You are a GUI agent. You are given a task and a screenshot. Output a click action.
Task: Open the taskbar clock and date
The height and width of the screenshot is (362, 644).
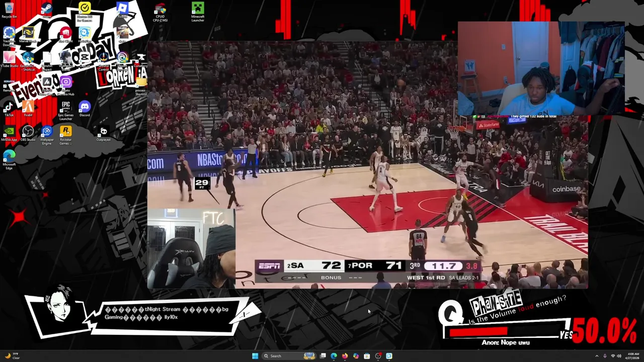633,356
